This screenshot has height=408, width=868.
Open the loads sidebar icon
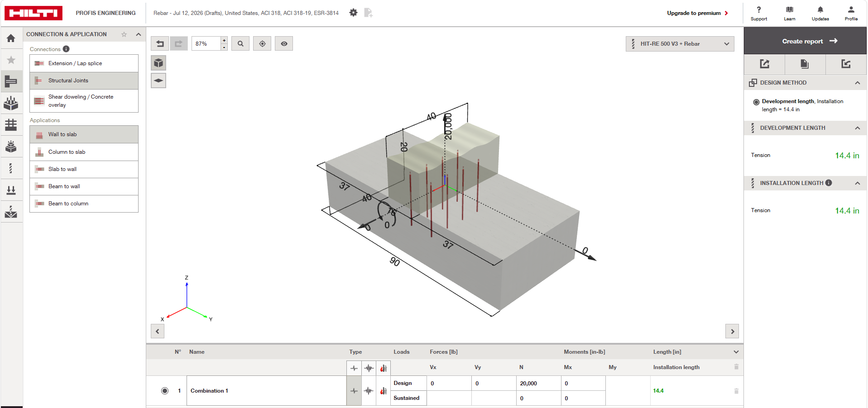(11, 190)
